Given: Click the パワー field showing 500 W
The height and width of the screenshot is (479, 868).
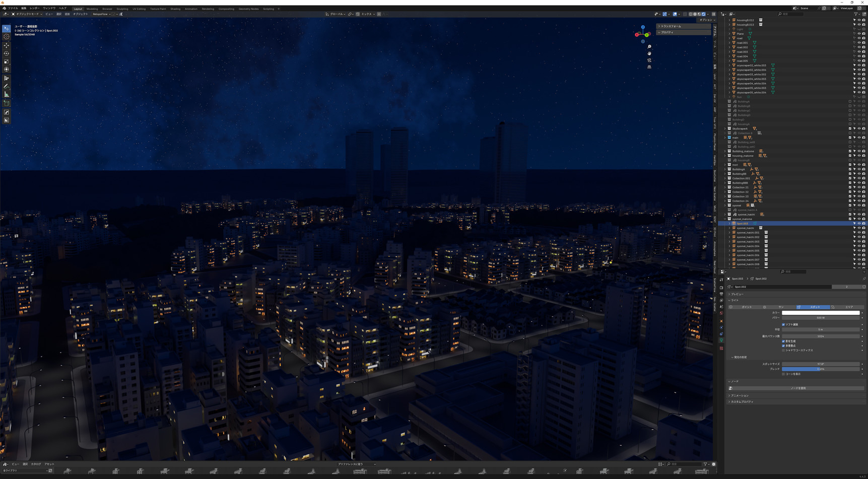Looking at the screenshot, I should pos(820,318).
